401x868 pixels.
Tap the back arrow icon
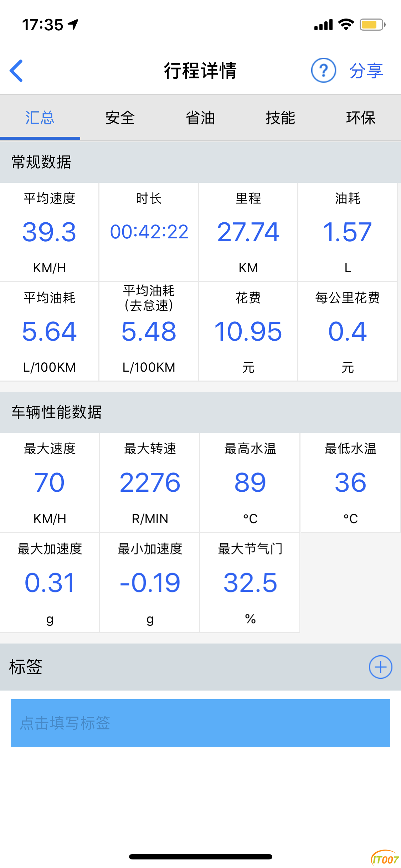[16, 71]
